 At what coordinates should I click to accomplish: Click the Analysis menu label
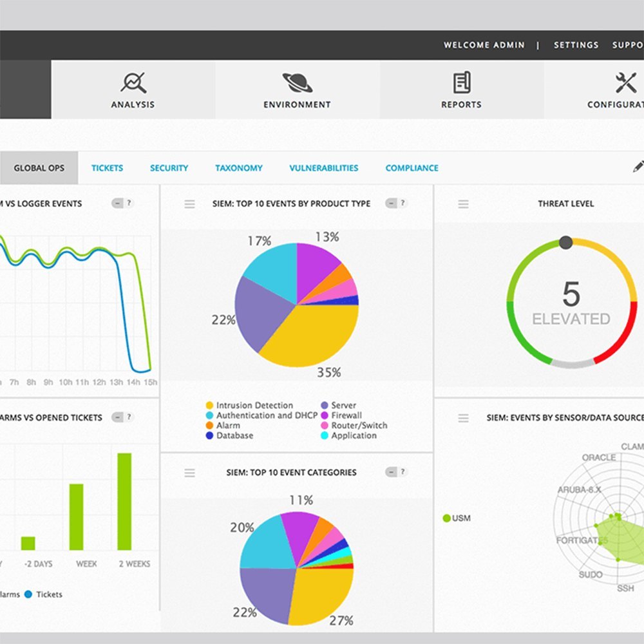(133, 105)
